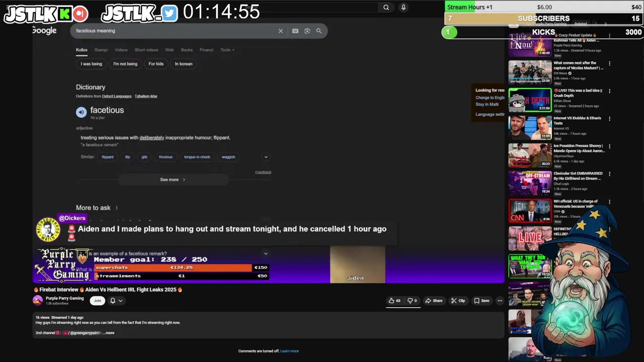Open the Crush Depth live stream thumbnail
The image size is (644, 362).
point(530,100)
